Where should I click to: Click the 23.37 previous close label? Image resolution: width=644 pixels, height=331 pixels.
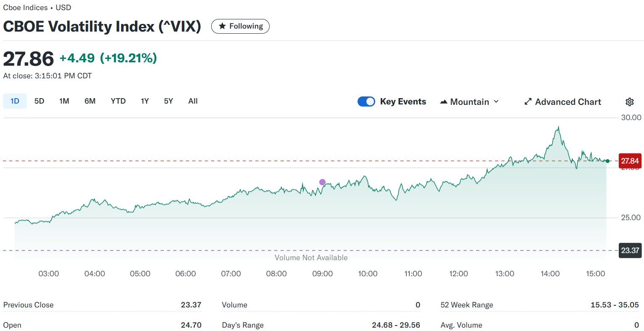coord(630,251)
